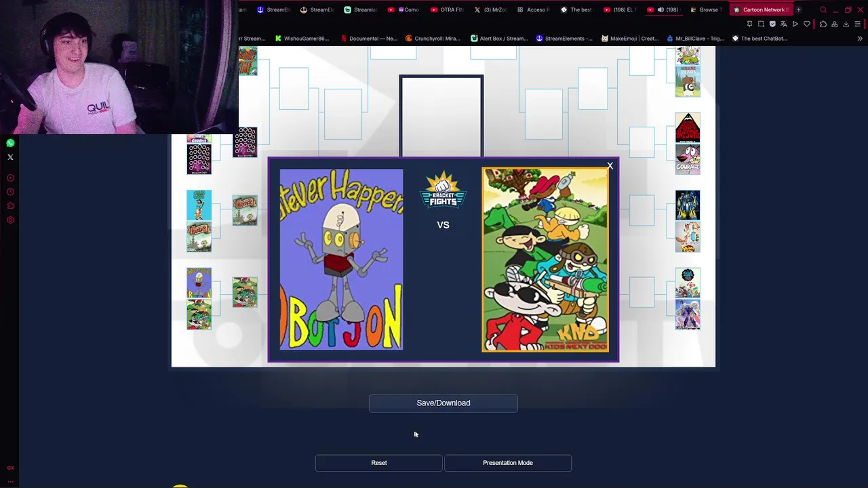Open MakeEmoji bookmark
The height and width of the screenshot is (488, 868).
pos(630,39)
